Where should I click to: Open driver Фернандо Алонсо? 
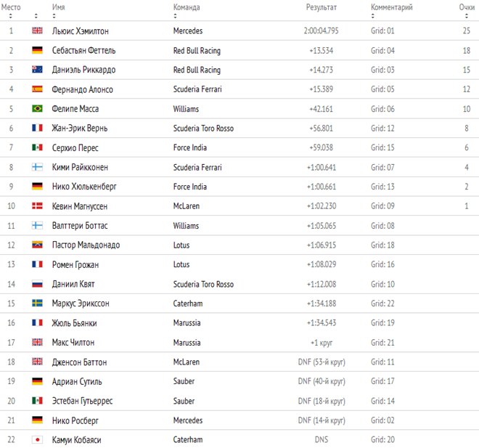[83, 89]
